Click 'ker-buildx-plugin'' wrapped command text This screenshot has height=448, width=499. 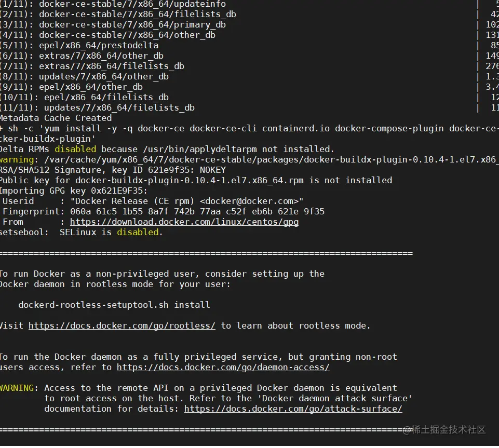(48, 139)
